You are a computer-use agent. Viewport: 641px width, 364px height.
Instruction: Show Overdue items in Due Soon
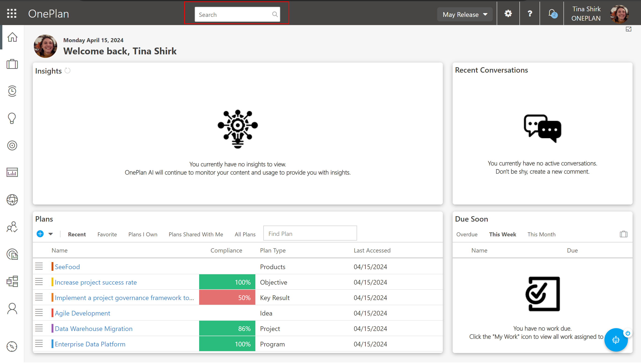(x=467, y=235)
